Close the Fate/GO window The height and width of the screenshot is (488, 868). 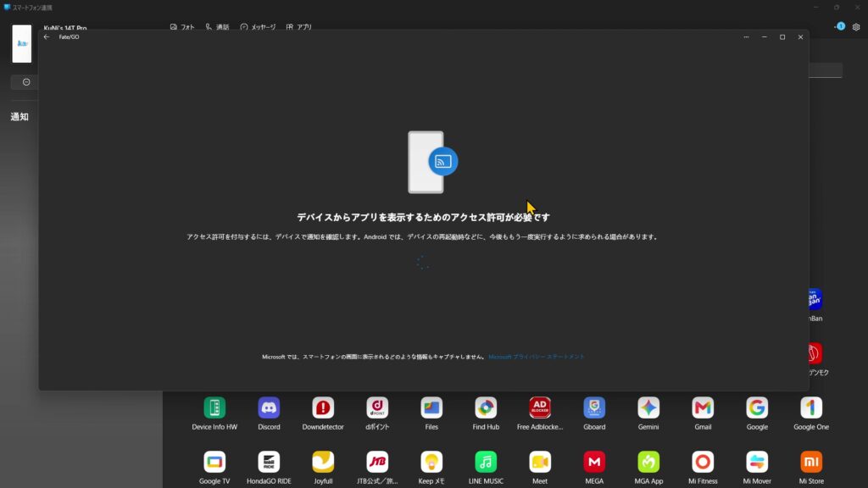coord(800,37)
